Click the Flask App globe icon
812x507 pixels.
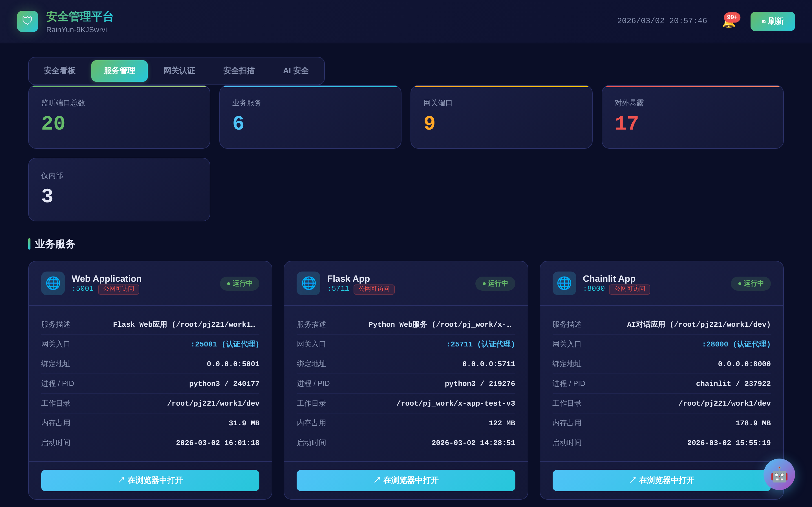308,283
